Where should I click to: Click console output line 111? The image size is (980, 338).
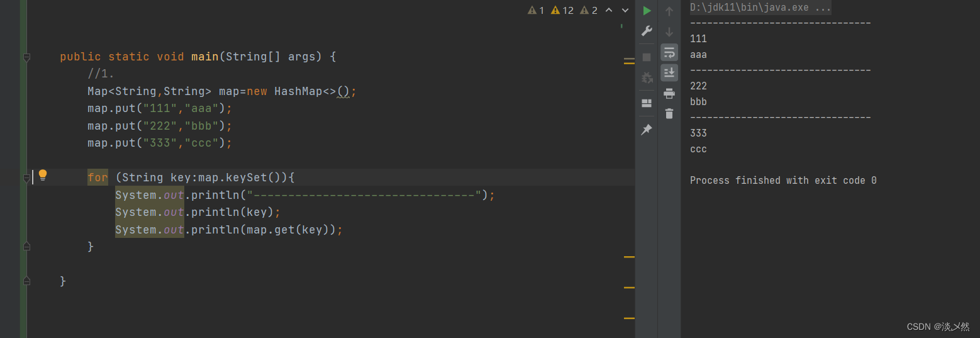[698, 39]
